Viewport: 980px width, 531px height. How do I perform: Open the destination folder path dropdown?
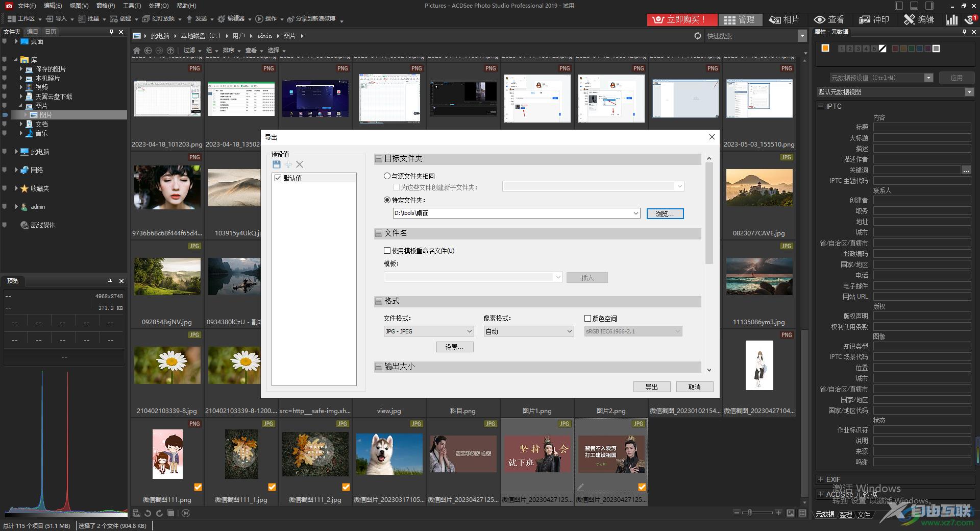click(635, 213)
